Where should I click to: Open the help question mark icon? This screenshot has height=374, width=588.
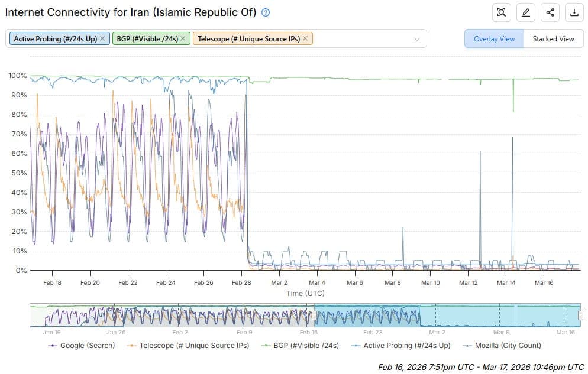click(266, 12)
